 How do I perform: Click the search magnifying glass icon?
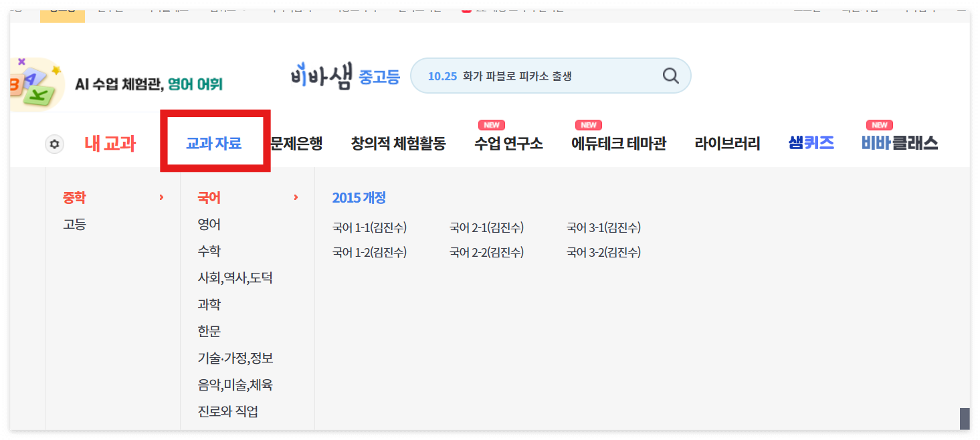point(670,76)
